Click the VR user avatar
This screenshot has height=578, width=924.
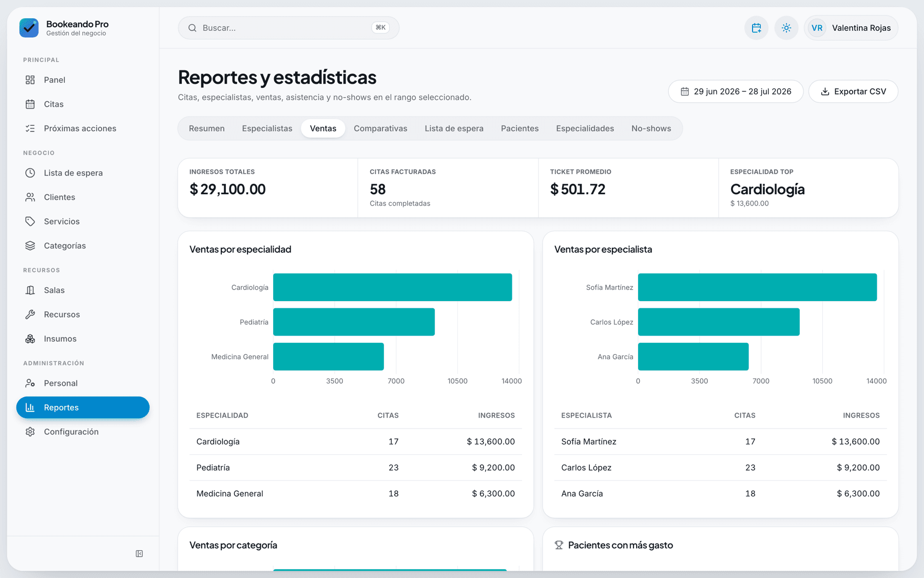[817, 28]
